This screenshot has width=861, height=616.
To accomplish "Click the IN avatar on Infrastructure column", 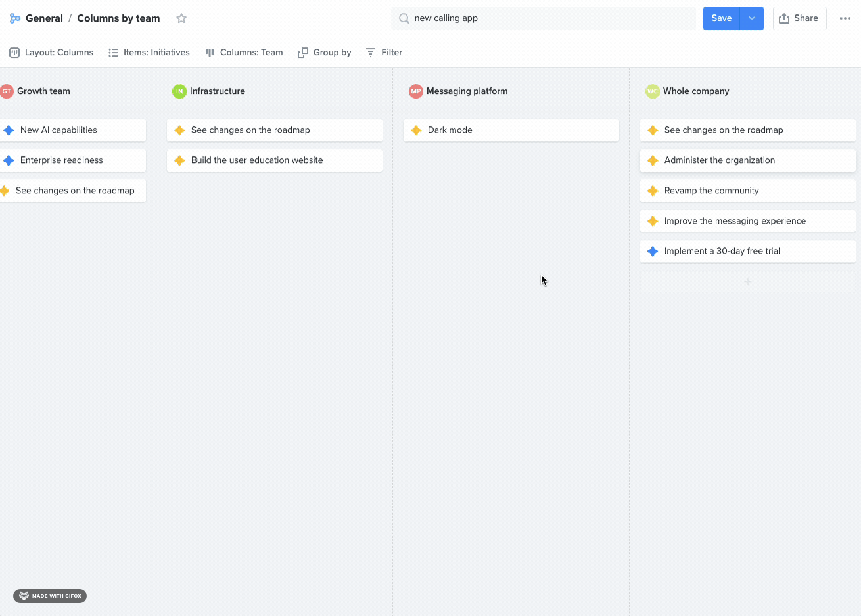I will coord(179,91).
